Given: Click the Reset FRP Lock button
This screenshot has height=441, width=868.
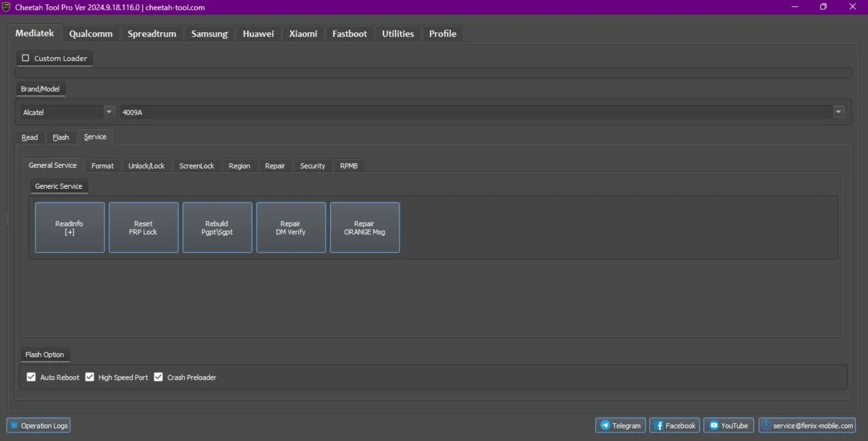Looking at the screenshot, I should (x=143, y=227).
